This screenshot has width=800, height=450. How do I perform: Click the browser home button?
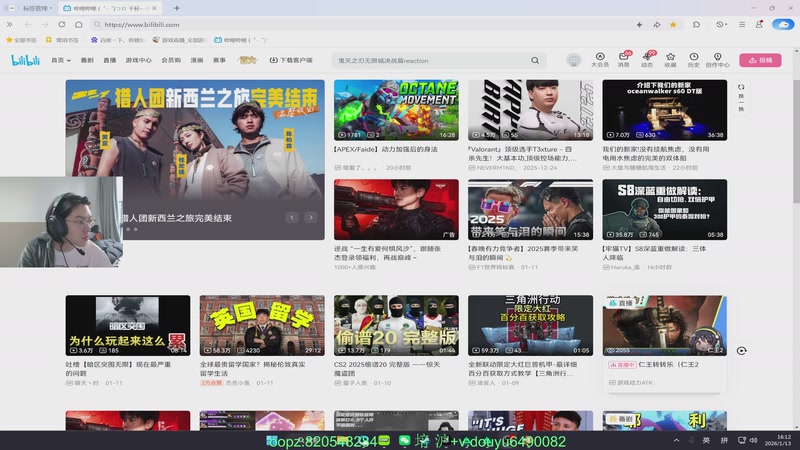(x=79, y=24)
